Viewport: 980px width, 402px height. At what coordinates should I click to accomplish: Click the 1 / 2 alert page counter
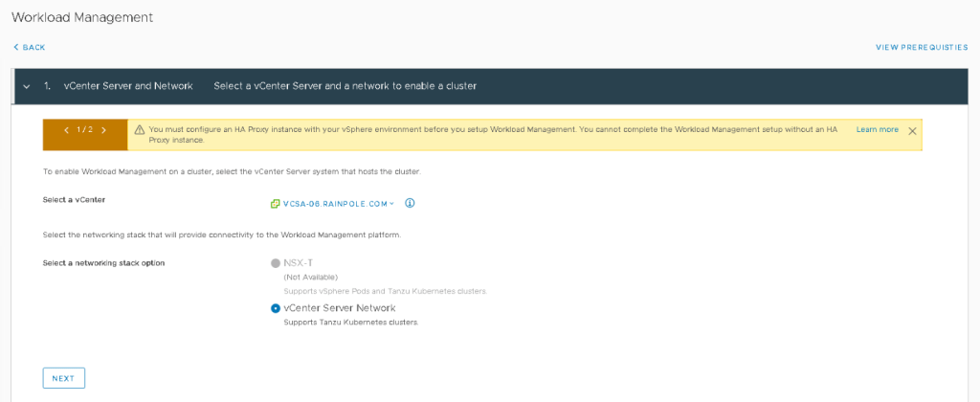[x=85, y=130]
